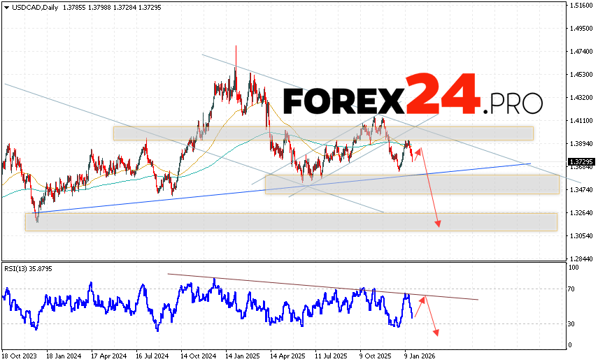The width and height of the screenshot is (598, 364).
Task: Click the 1.32640 price axis label
Action: coord(581,212)
